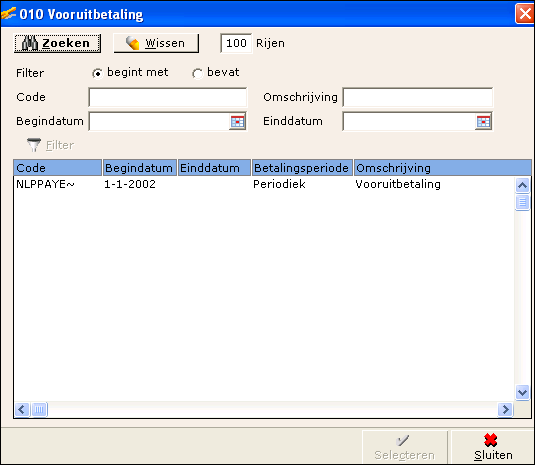Click the Rijen count field showing 100

pos(236,43)
